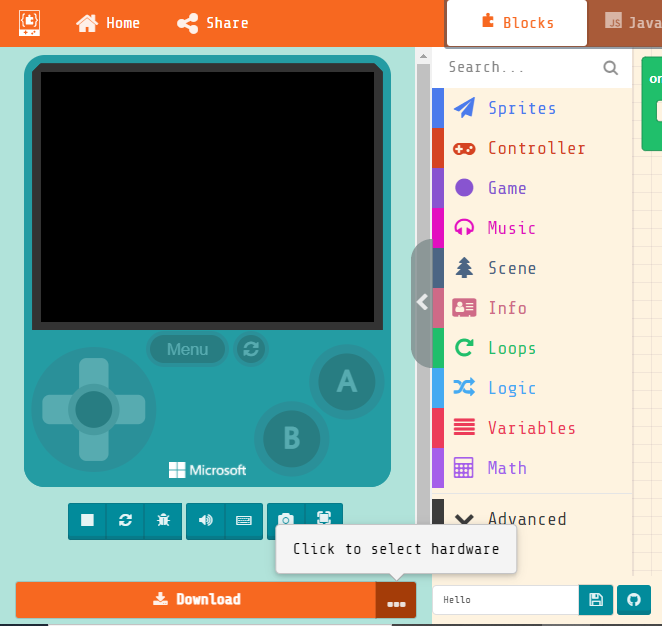Screen dimensions: 662x626
Task: Open the GitHub repository button
Action: pyautogui.click(x=634, y=600)
